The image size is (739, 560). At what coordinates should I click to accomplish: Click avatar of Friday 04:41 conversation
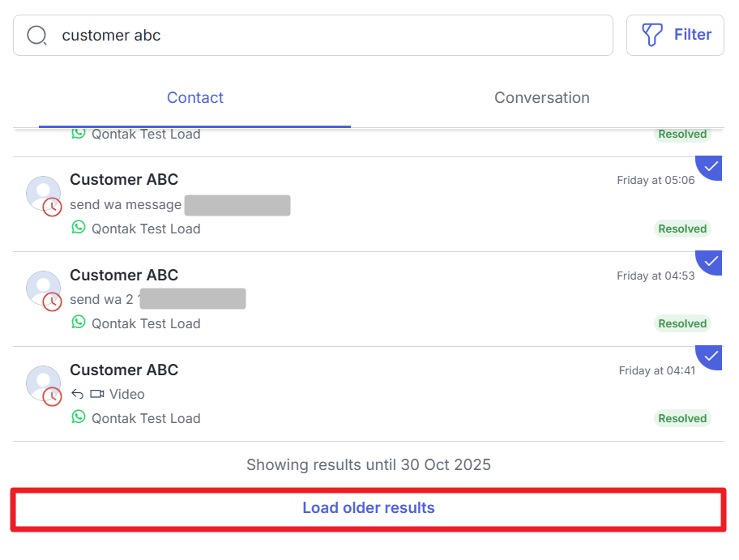click(43, 383)
